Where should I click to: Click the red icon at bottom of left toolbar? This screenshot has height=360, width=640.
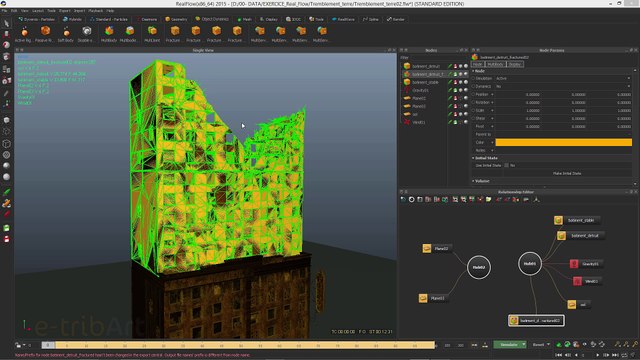(6, 239)
